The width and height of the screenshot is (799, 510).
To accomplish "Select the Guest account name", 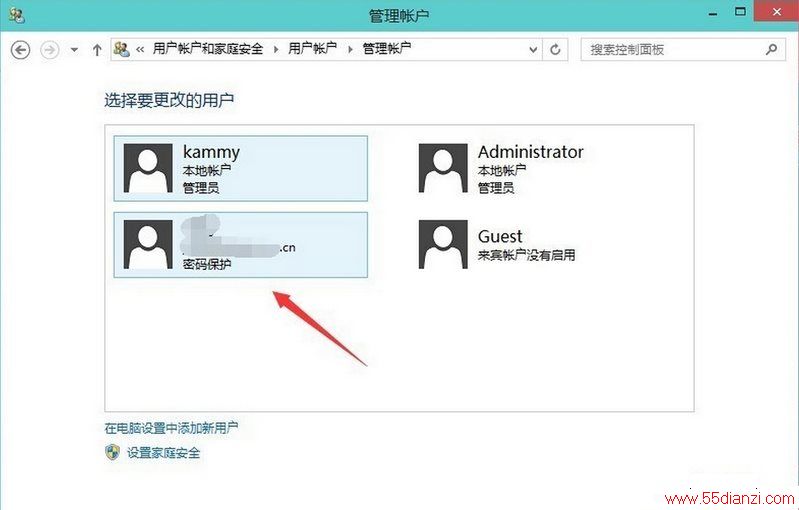I will (x=500, y=236).
